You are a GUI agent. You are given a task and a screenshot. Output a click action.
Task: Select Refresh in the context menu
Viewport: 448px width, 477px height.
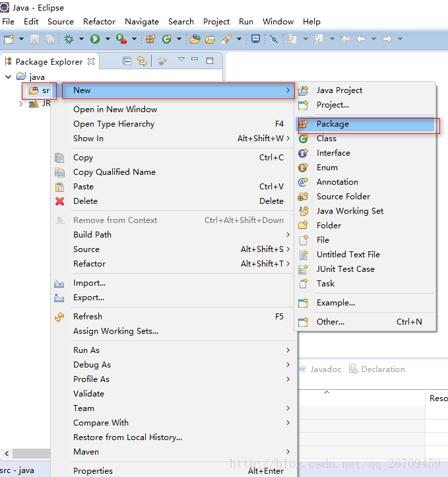173,317
